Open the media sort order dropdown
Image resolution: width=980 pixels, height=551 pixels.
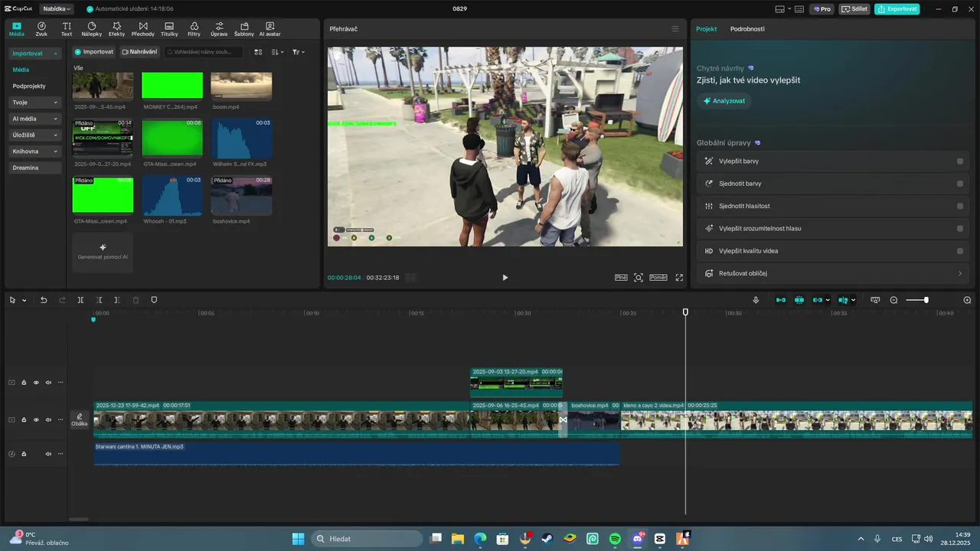(277, 52)
